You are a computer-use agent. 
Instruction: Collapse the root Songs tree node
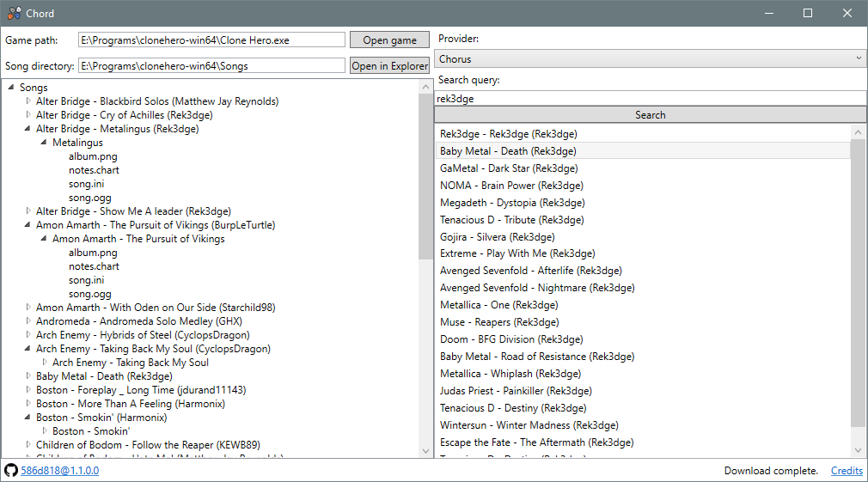10,87
